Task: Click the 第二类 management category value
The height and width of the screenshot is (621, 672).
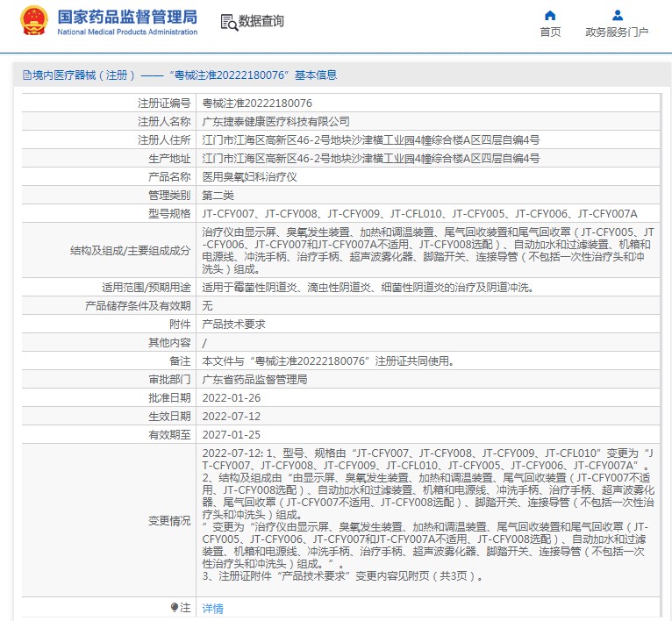Action: [218, 195]
